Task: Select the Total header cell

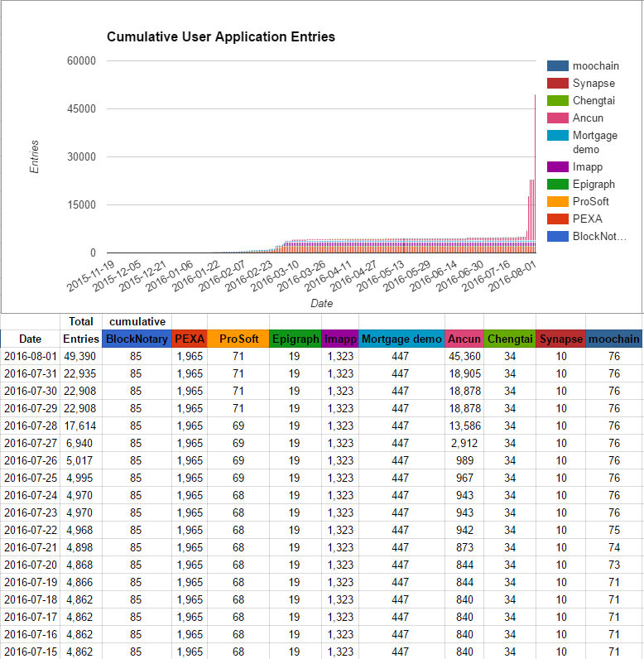Action: (x=81, y=321)
